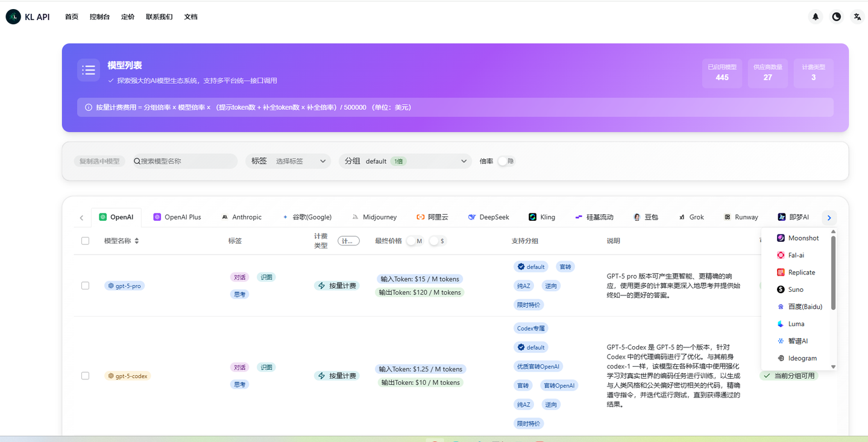This screenshot has width=868, height=442.
Task: Click the Ideogram provider icon
Action: [x=782, y=358]
